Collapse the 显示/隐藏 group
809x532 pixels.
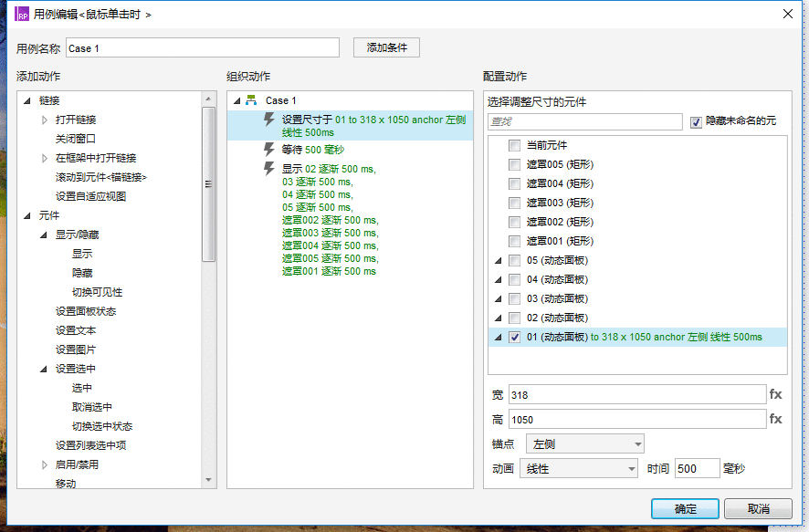(x=44, y=235)
